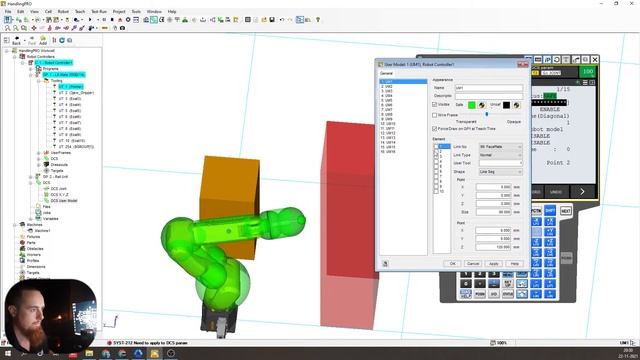Click the black Unsafe color swatch
This screenshot has width=640, height=360.
(506, 105)
